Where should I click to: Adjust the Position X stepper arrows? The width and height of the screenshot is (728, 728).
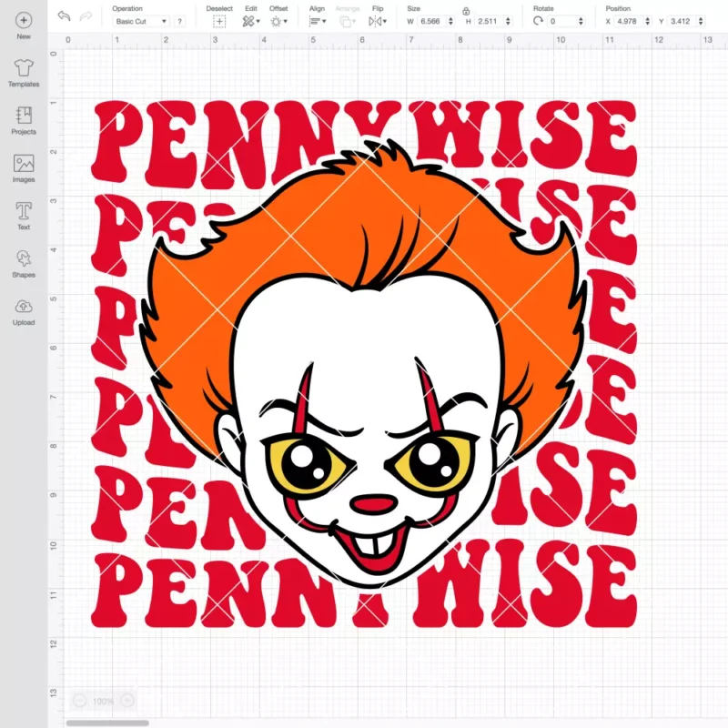648,21
